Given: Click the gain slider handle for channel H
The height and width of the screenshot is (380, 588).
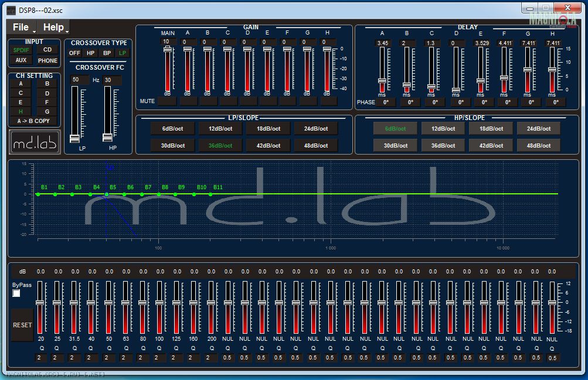Looking at the screenshot, I should point(327,49).
